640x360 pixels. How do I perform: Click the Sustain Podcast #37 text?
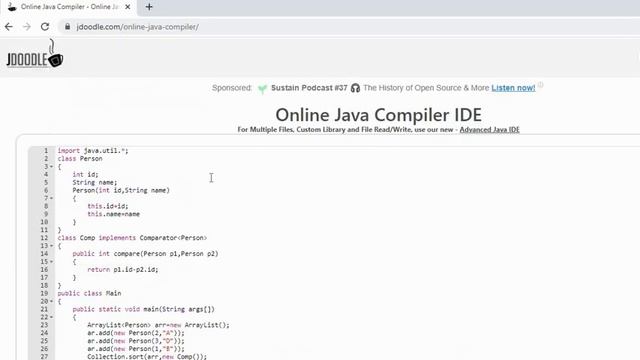click(309, 88)
